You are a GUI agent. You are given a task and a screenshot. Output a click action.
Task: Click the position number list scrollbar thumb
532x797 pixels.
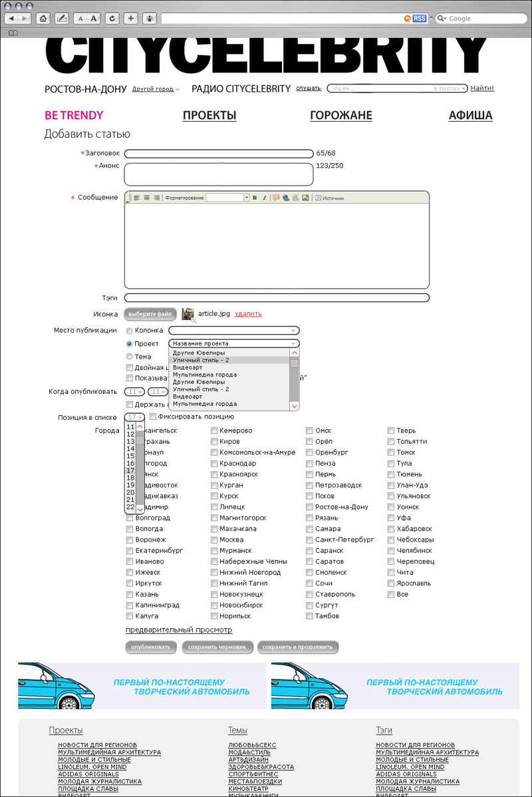(140, 440)
